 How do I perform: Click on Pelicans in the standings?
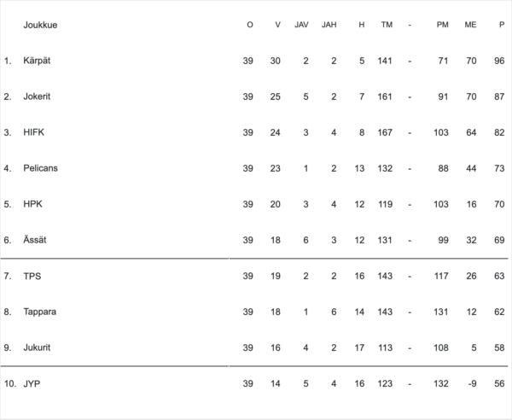click(40, 168)
